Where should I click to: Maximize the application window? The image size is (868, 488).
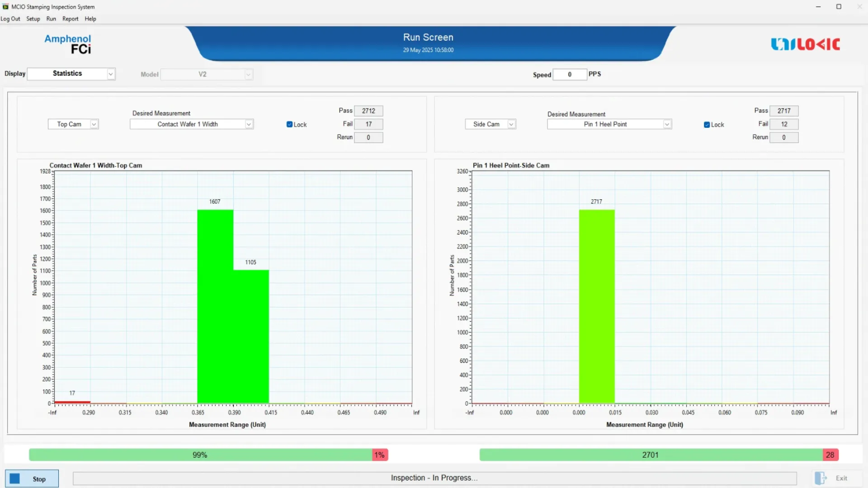pyautogui.click(x=839, y=7)
